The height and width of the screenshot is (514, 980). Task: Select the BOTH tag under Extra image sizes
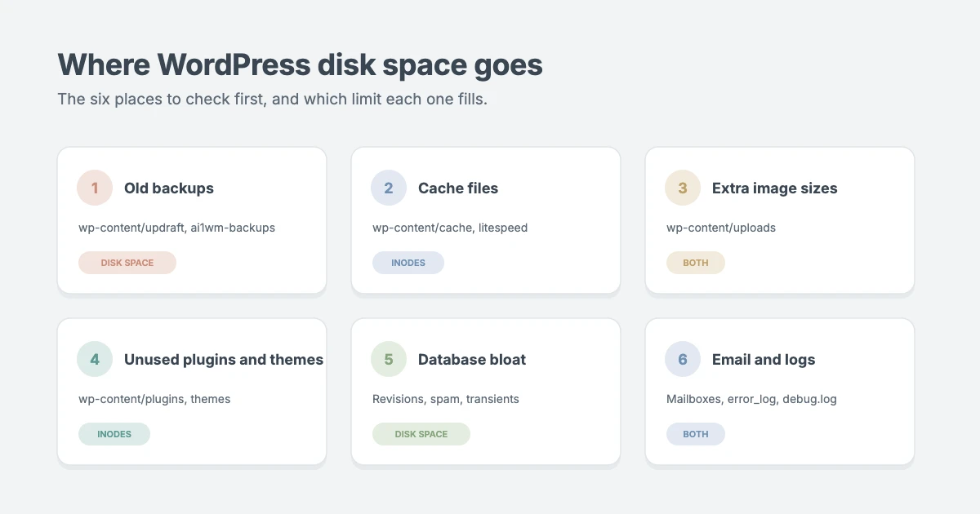[696, 263]
